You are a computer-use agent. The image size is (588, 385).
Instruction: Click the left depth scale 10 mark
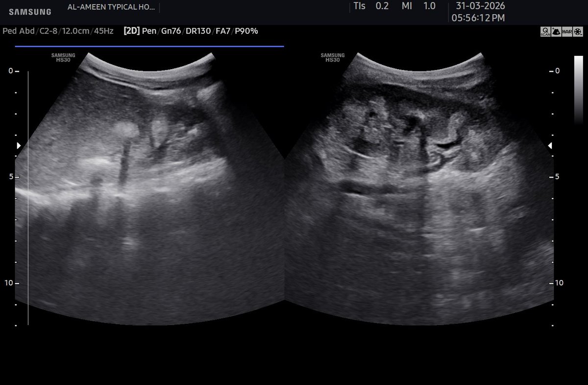(9, 283)
